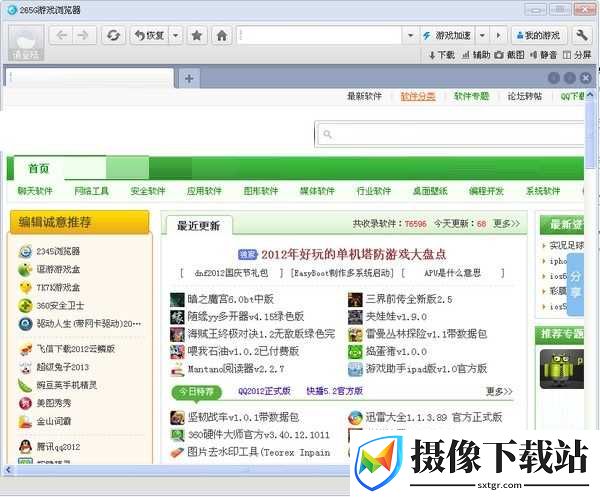The width and height of the screenshot is (600, 497).
Task: Click the 恢复 restore button
Action: (150, 36)
